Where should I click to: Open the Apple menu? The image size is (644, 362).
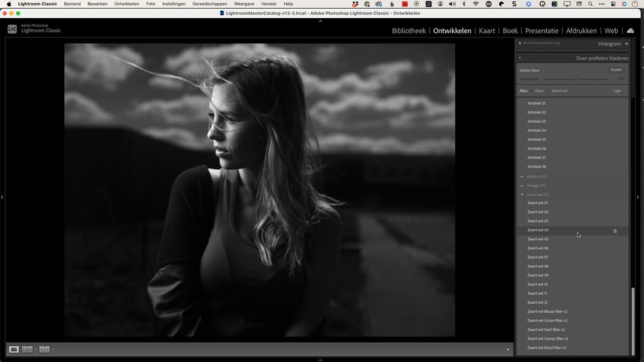9,4
